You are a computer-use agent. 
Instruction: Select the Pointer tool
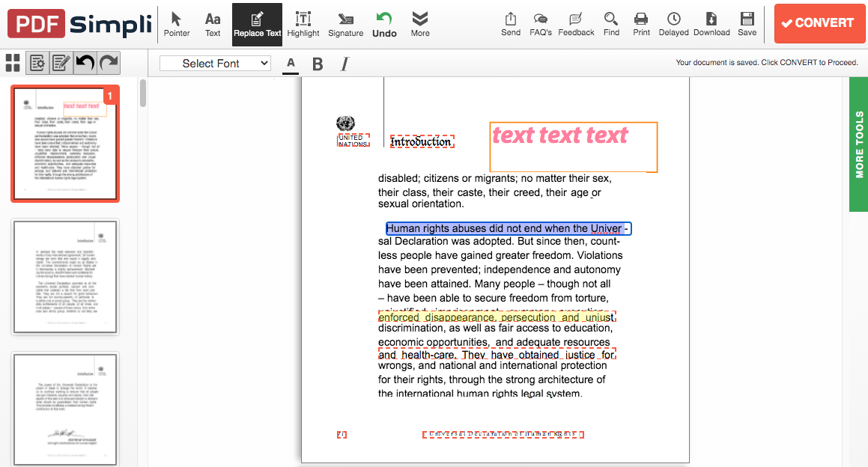tap(177, 24)
